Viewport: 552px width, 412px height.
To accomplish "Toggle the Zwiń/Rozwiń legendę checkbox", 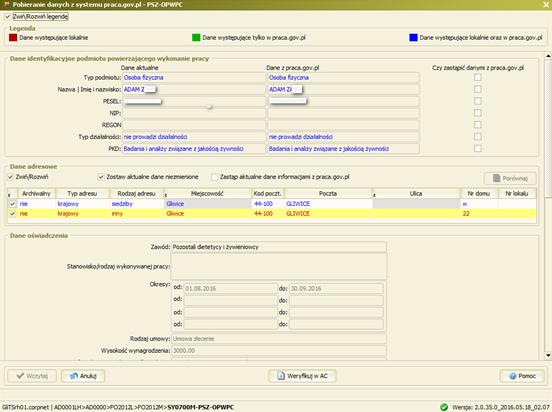I will [x=8, y=17].
